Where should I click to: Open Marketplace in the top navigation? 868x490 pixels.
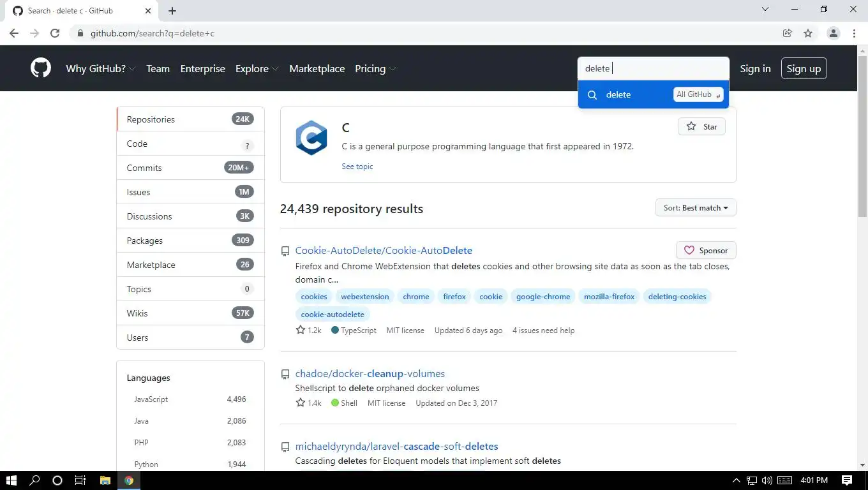pyautogui.click(x=317, y=68)
